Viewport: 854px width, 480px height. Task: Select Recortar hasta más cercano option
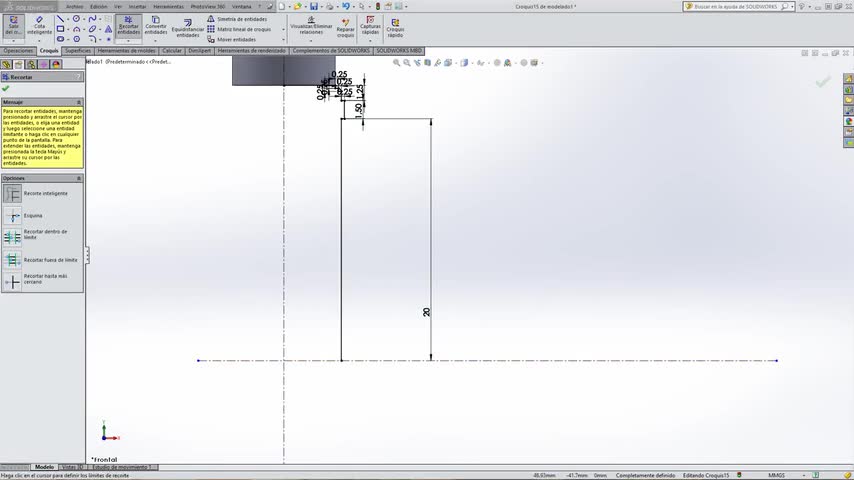pos(12,282)
